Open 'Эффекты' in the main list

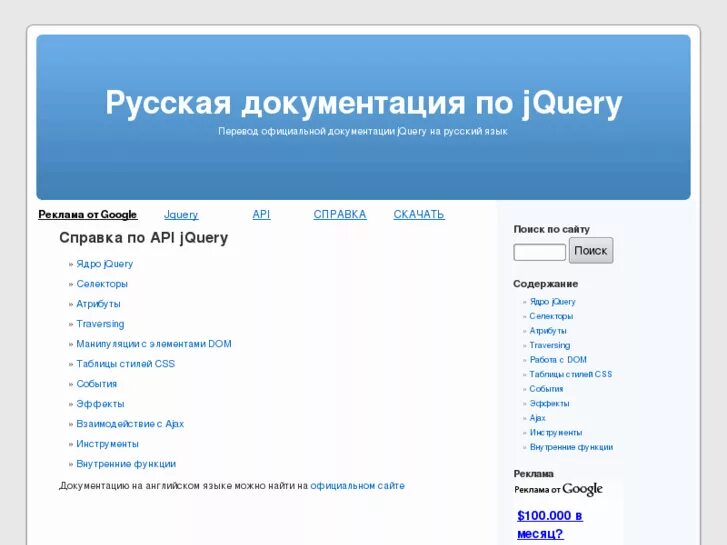pyautogui.click(x=100, y=404)
